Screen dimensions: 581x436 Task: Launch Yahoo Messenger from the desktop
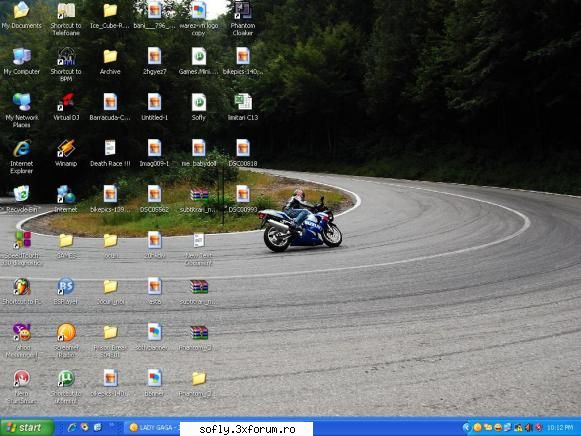[x=21, y=340]
